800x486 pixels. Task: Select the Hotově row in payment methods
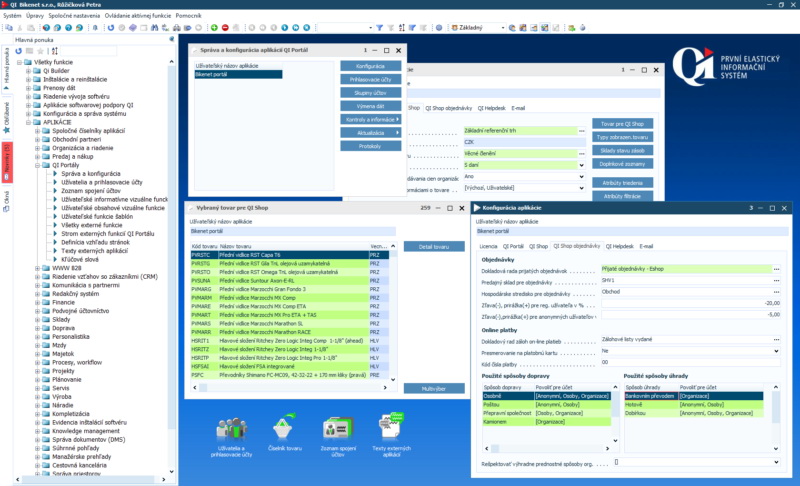[694, 404]
